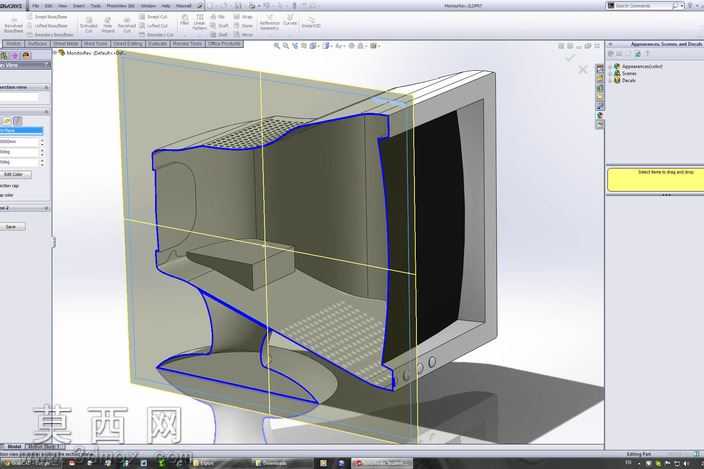Switch to the Mold Tools tab

(x=96, y=44)
